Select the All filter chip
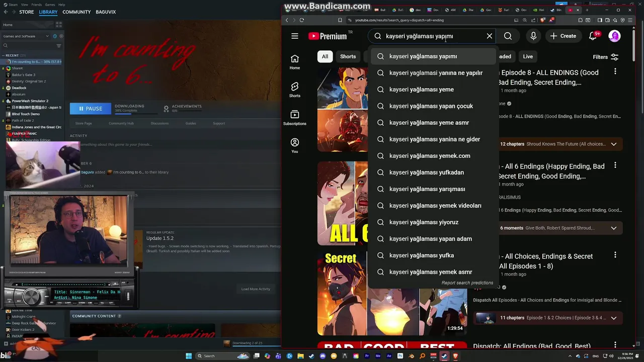644x362 pixels. click(325, 56)
